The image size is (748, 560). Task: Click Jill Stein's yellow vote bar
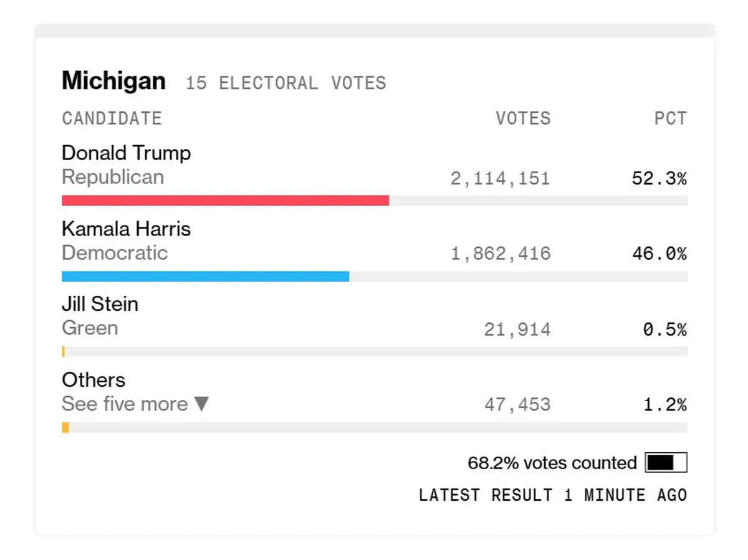(x=64, y=352)
